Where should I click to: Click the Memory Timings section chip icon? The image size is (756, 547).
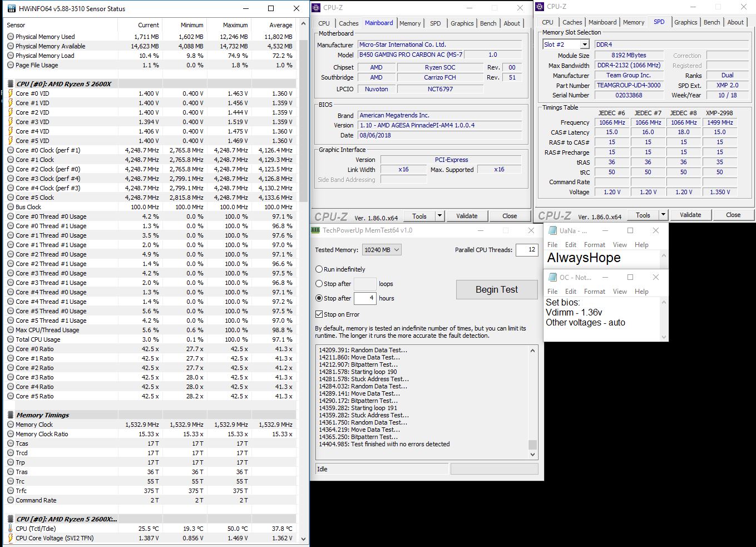[11, 415]
